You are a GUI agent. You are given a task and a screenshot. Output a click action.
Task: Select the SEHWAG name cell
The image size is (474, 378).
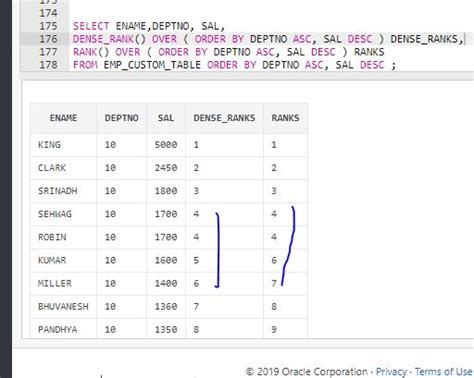(55, 214)
